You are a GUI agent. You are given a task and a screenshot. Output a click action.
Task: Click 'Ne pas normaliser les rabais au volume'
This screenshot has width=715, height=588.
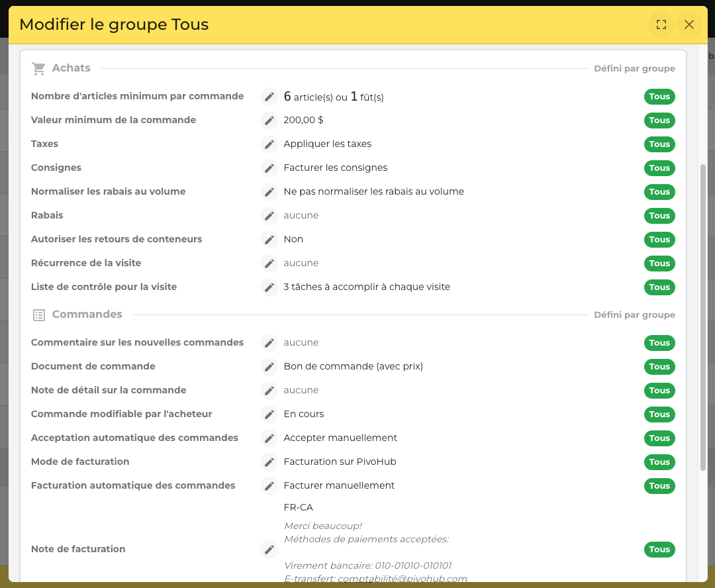[x=374, y=191]
